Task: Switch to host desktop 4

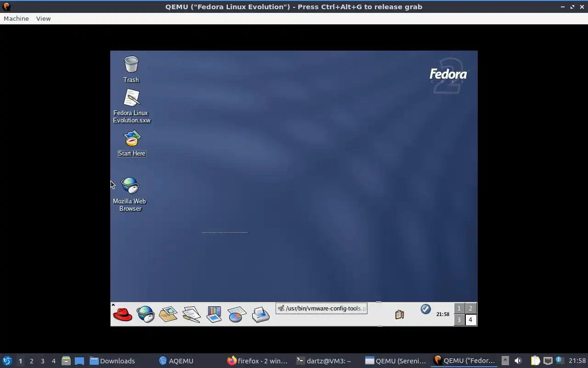Action: coord(53,361)
